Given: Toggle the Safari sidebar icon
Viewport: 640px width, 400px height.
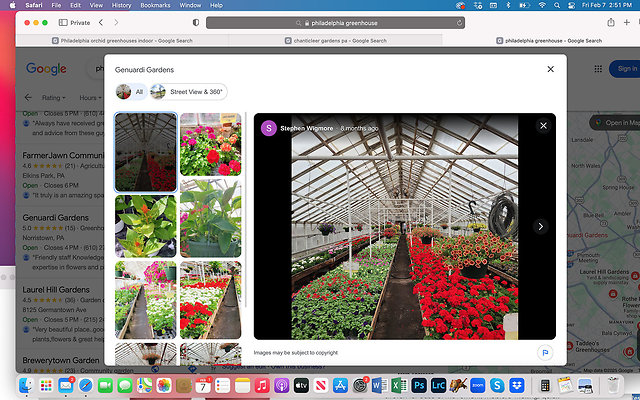Looking at the screenshot, I should (x=64, y=22).
